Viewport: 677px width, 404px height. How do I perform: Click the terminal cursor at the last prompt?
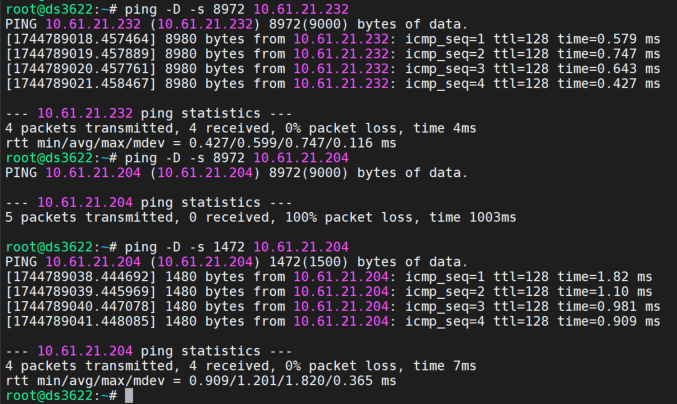click(x=128, y=396)
